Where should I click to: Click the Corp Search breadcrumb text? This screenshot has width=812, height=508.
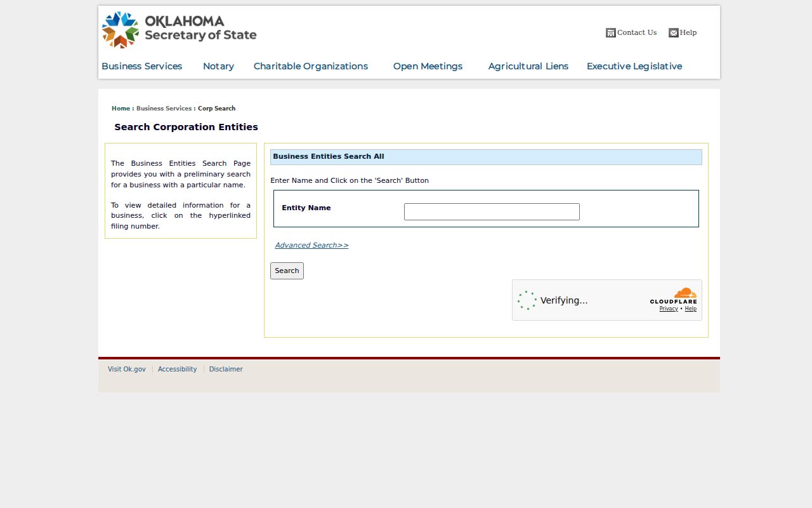216,109
